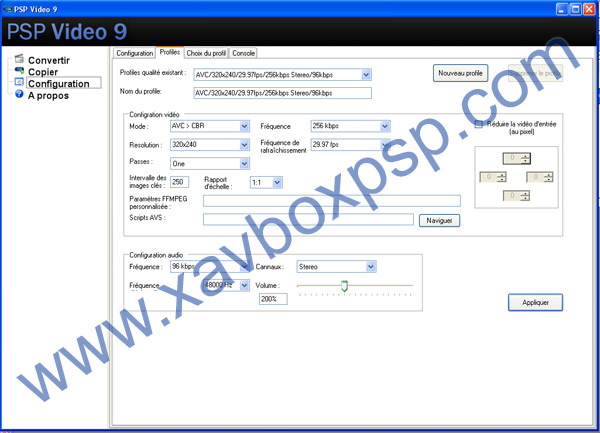Click the Naviguer button
Viewport: 600px width, 433px height.
(439, 221)
